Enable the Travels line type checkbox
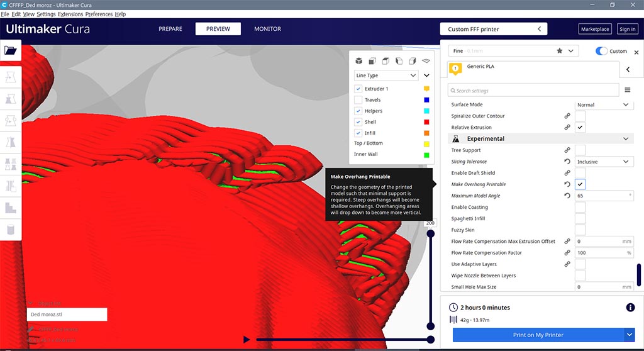This screenshot has width=644, height=351. [358, 100]
